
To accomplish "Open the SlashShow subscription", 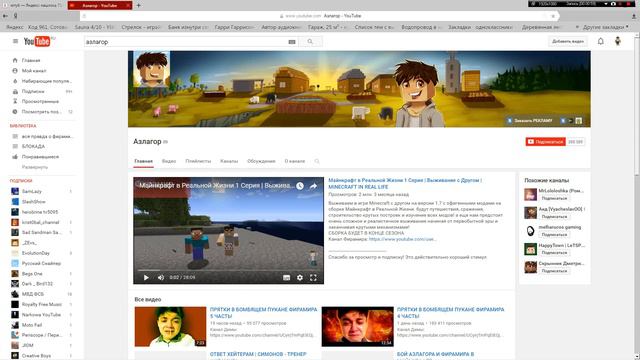I will point(33,202).
